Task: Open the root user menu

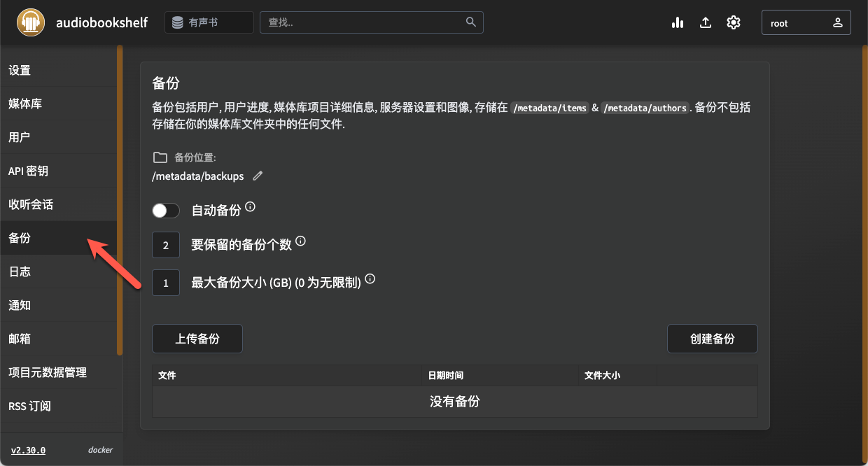Action: [x=806, y=22]
